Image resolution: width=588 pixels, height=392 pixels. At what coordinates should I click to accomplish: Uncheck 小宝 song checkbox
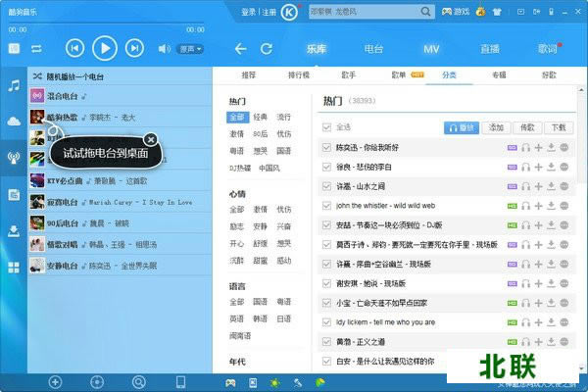coord(326,303)
